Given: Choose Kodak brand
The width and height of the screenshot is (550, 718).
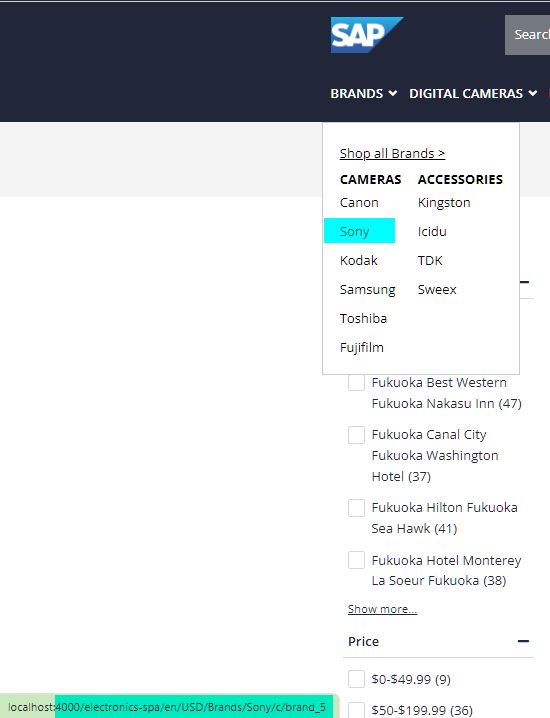Looking at the screenshot, I should [x=359, y=261].
